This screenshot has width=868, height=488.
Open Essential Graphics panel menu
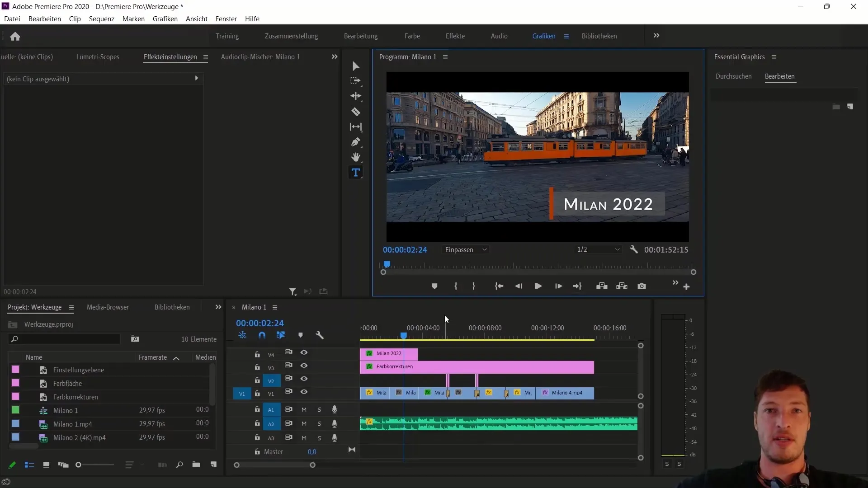(774, 57)
